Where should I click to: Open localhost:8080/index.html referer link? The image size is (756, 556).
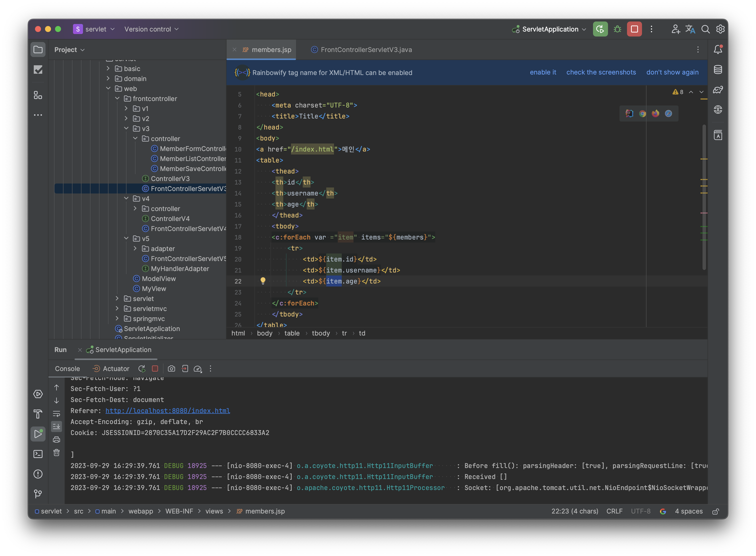click(x=168, y=410)
